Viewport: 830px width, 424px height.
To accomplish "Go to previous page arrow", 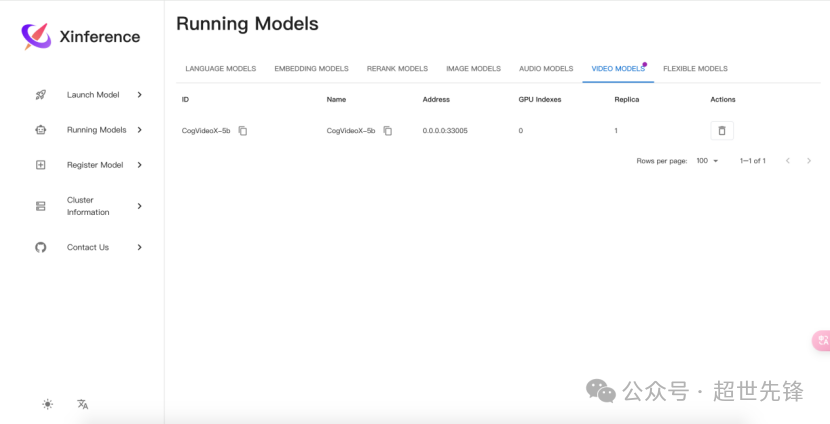I will coord(788,161).
